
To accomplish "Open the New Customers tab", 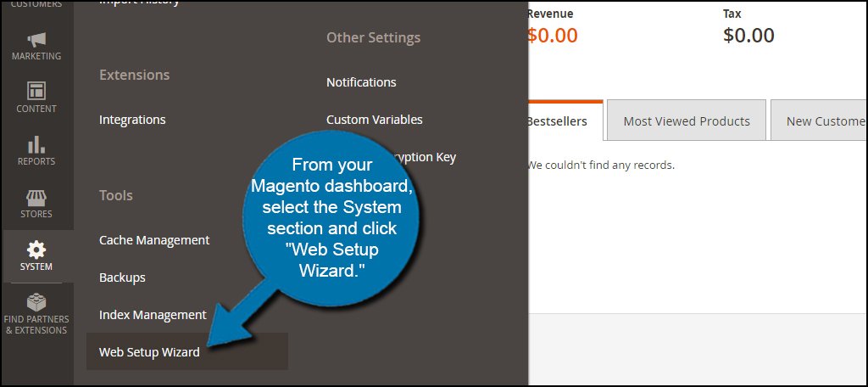I will (824, 121).
